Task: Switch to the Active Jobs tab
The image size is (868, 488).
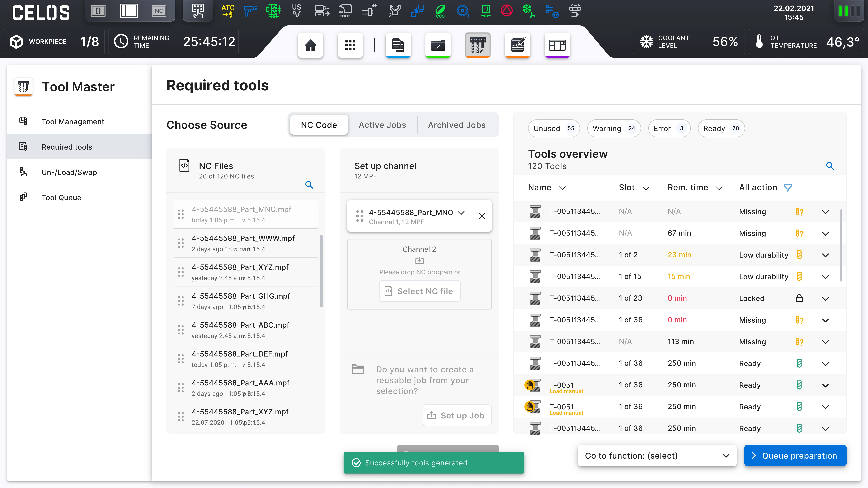Action: pyautogui.click(x=382, y=125)
